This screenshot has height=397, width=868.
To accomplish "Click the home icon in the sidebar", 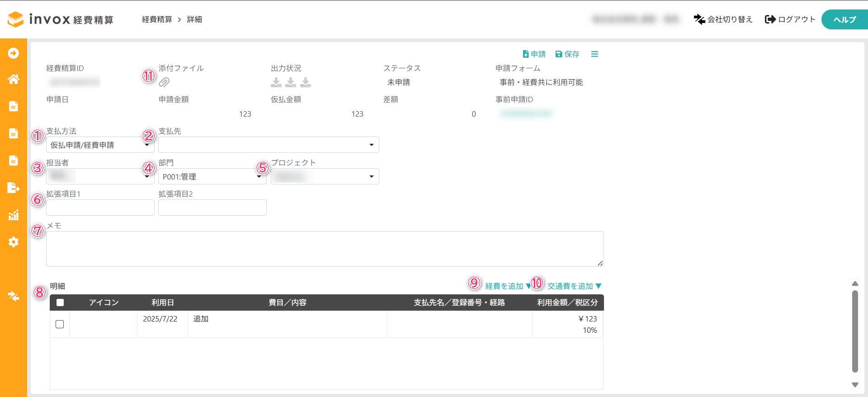I will 14,80.
